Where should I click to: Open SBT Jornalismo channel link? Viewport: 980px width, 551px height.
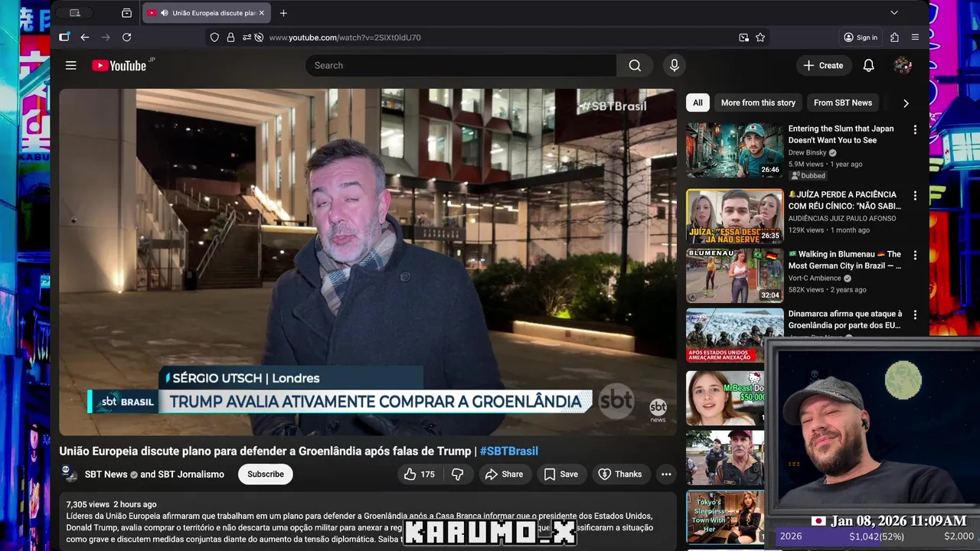pyautogui.click(x=191, y=474)
